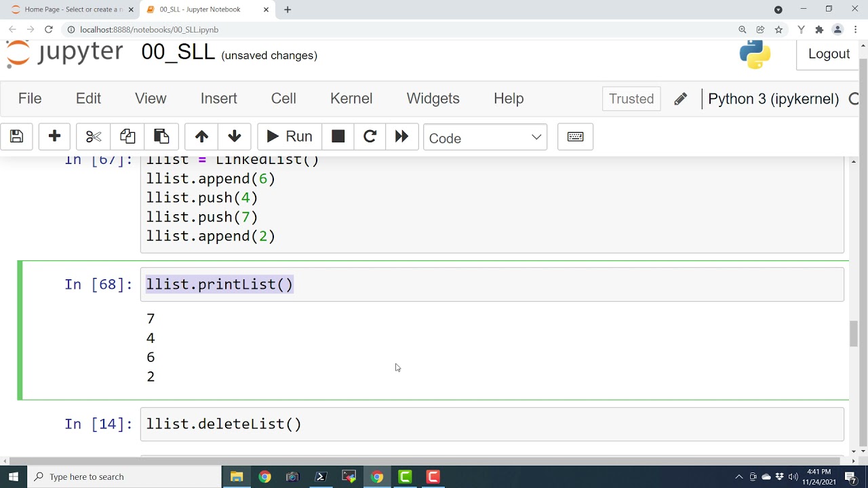Insert cell below with plus icon
868x488 pixels.
pos(55,137)
